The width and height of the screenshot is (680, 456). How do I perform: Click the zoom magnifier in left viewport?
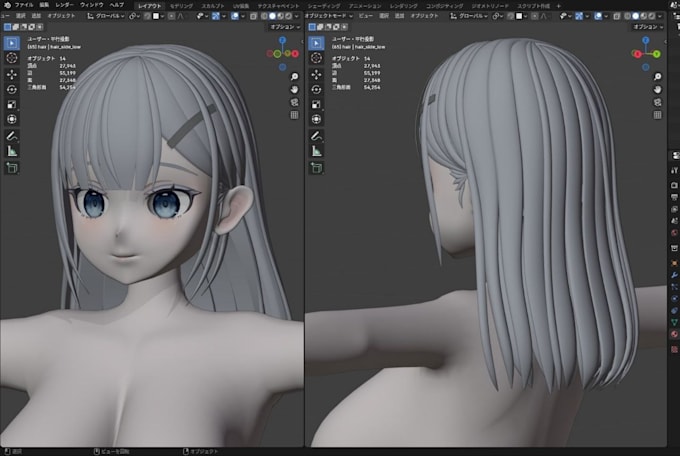point(294,77)
